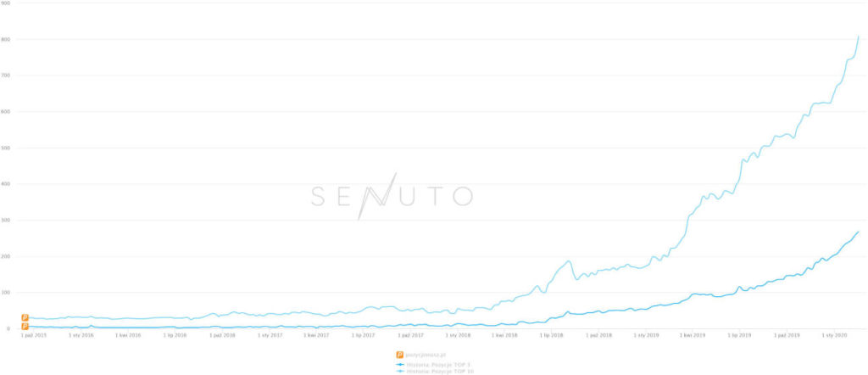This screenshot has width=868, height=375.
Task: Select the 1 lip 2018 axis date
Action: [x=551, y=336]
